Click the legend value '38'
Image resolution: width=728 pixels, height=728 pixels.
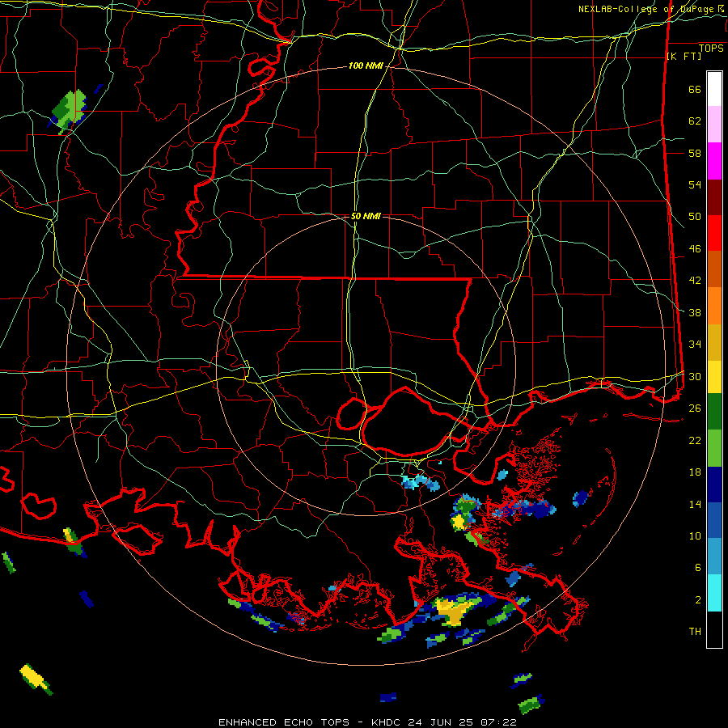[695, 312]
